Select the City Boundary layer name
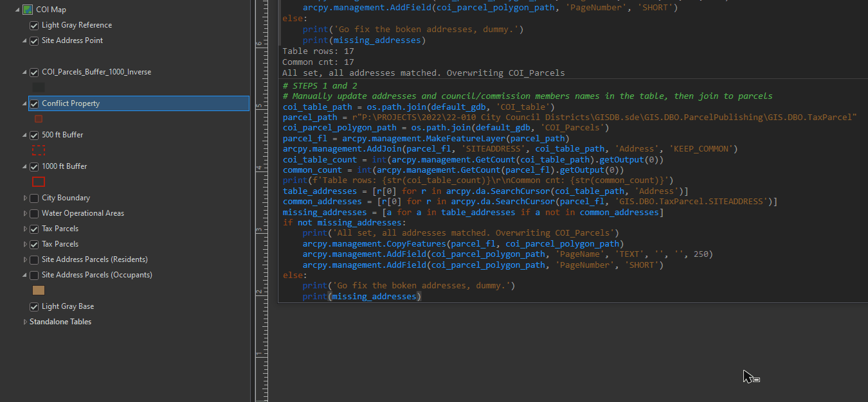 (x=66, y=198)
